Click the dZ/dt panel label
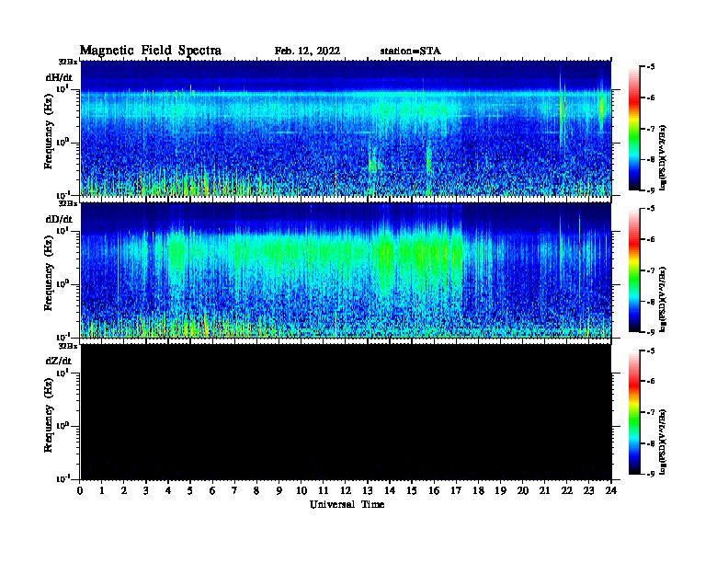The width and height of the screenshot is (728, 563). tap(59, 361)
